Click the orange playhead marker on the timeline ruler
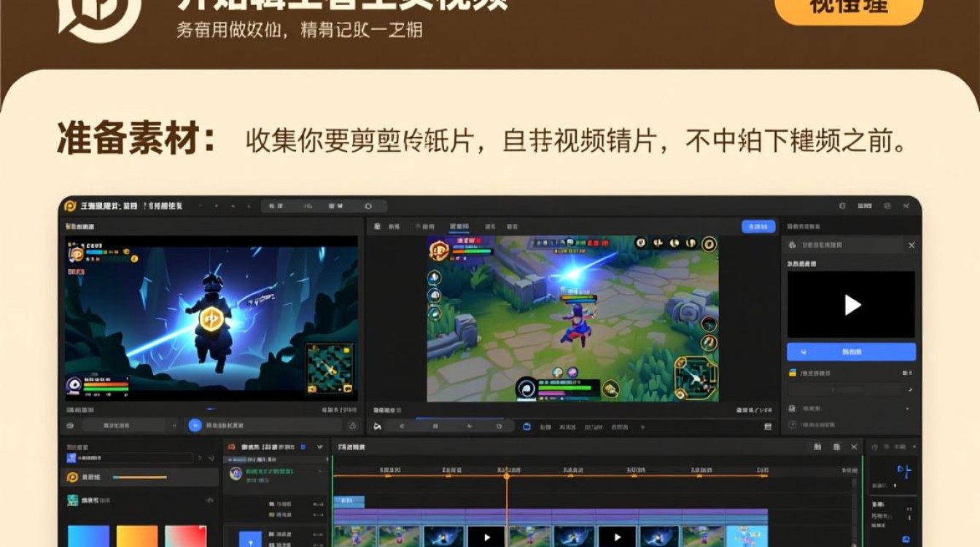This screenshot has width=980, height=547. point(507,476)
